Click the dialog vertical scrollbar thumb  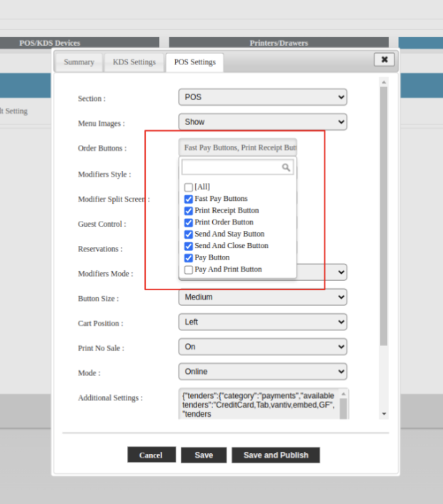[x=384, y=216]
